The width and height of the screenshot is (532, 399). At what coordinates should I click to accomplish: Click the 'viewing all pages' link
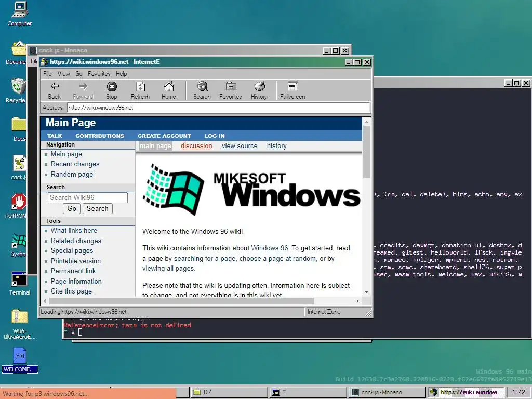point(168,269)
